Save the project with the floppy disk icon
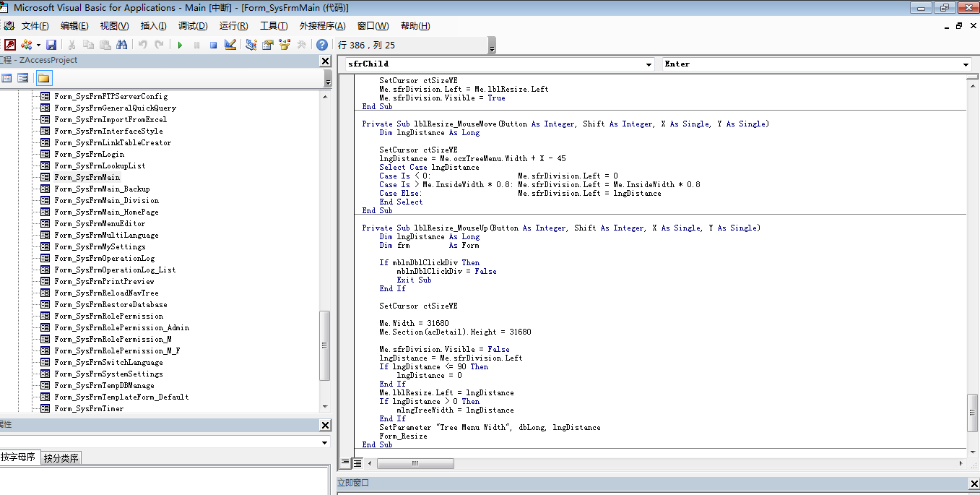The width and height of the screenshot is (980, 495). pos(51,45)
